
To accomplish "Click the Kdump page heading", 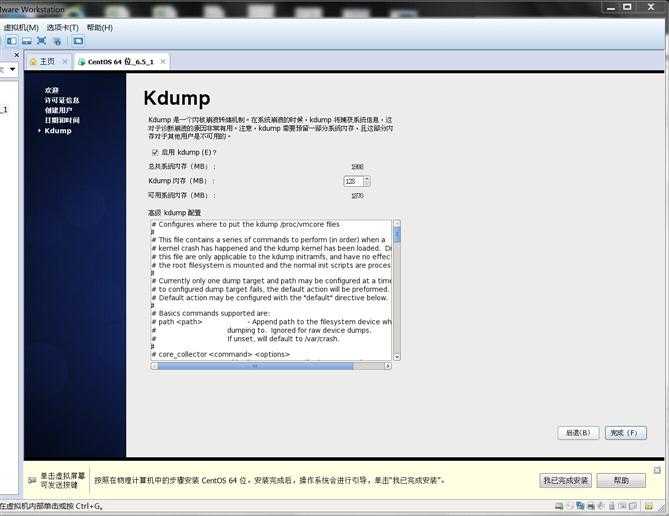I will pyautogui.click(x=177, y=98).
